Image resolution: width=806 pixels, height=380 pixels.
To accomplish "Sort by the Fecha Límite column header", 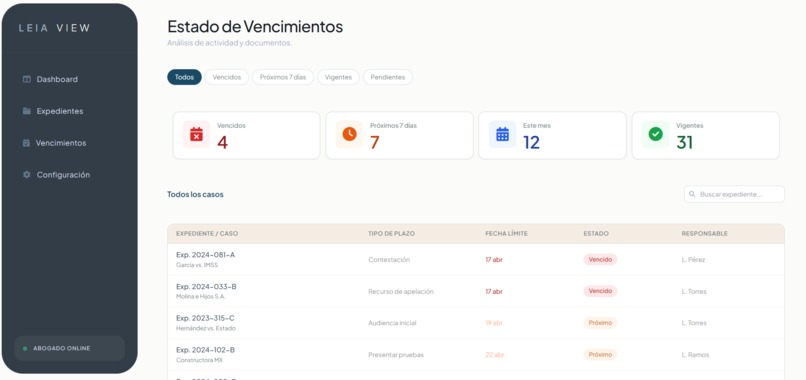I will 506,233.
